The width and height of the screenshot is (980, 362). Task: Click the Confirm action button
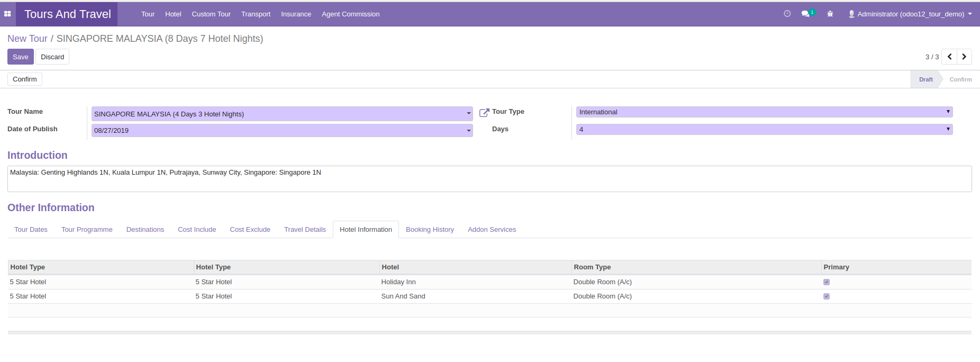25,79
